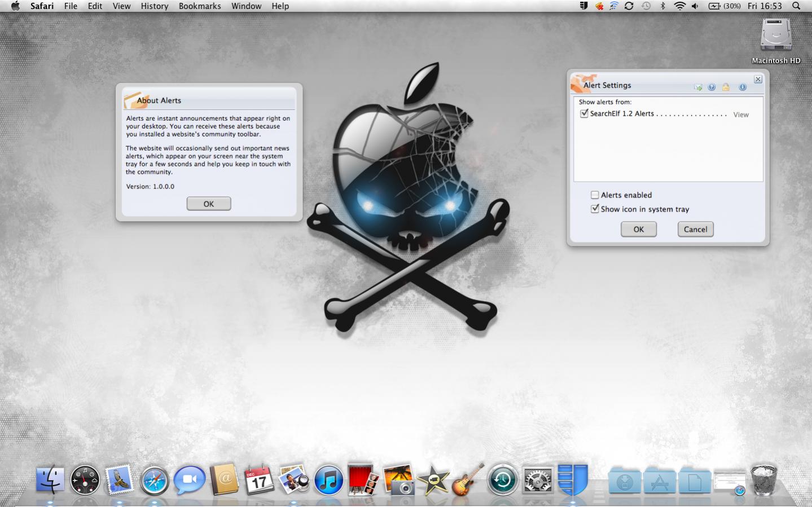Launch Finder from the Dock

(50, 480)
